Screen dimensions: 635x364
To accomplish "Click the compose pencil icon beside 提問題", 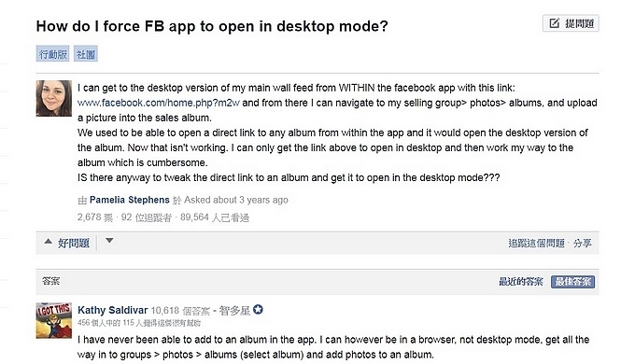I will point(554,23).
